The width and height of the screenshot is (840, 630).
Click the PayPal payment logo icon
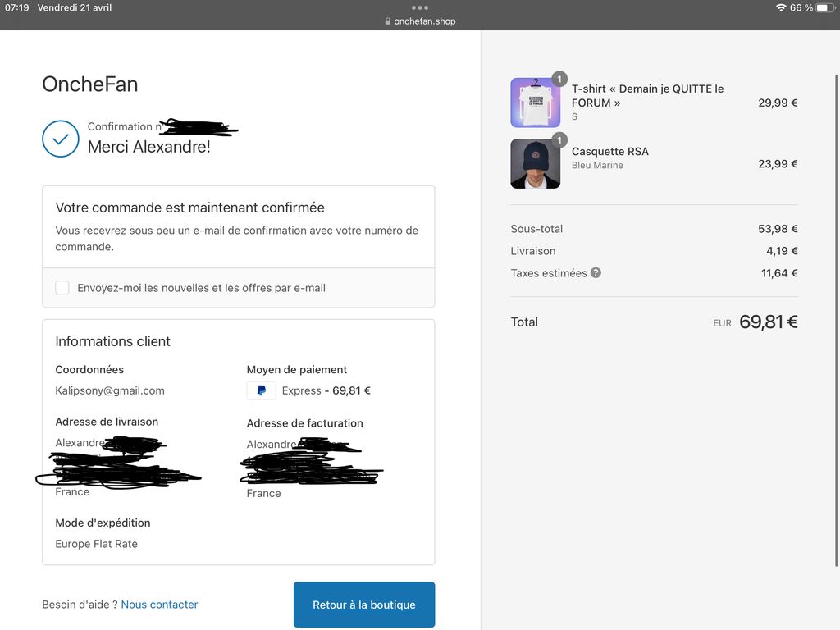(x=261, y=390)
